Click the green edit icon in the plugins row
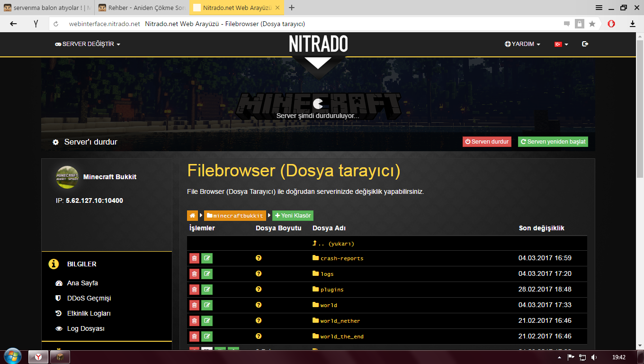The height and width of the screenshot is (364, 644). pyautogui.click(x=207, y=290)
